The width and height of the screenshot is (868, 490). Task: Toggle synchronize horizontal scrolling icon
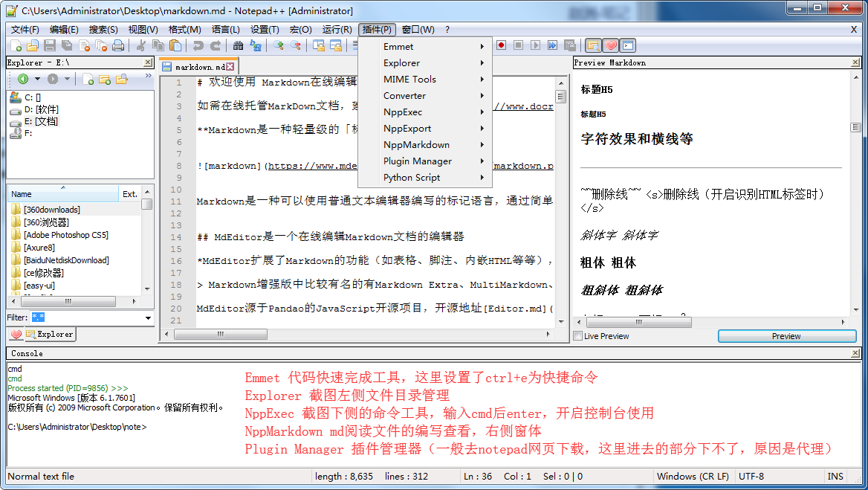click(336, 45)
